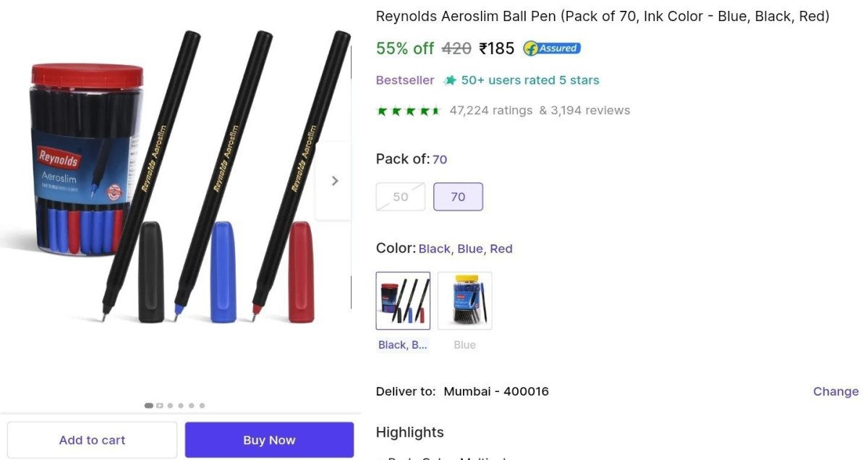Click the 'Buy Now' button
This screenshot has width=868, height=460.
pyautogui.click(x=269, y=440)
